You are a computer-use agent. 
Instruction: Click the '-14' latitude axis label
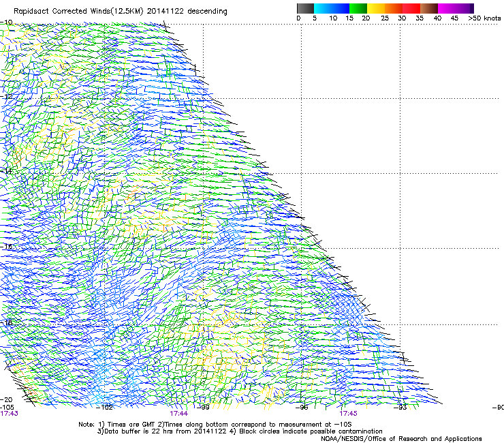pyautogui.click(x=6, y=171)
